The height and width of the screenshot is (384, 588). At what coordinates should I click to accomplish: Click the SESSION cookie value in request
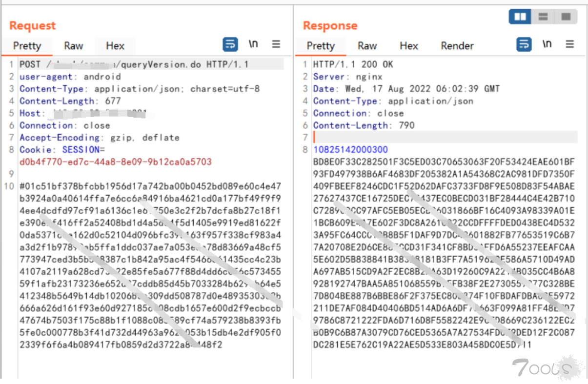point(116,162)
